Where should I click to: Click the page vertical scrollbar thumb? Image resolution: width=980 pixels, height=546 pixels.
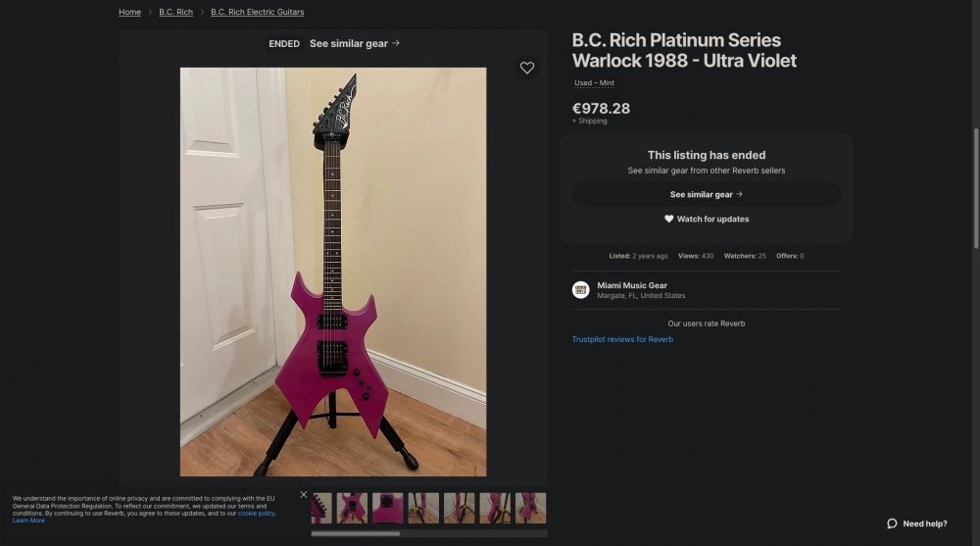pos(976,188)
